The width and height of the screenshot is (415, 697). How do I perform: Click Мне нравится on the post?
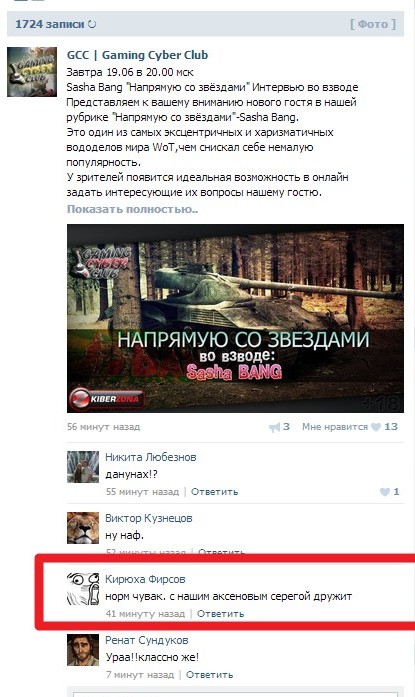[335, 427]
